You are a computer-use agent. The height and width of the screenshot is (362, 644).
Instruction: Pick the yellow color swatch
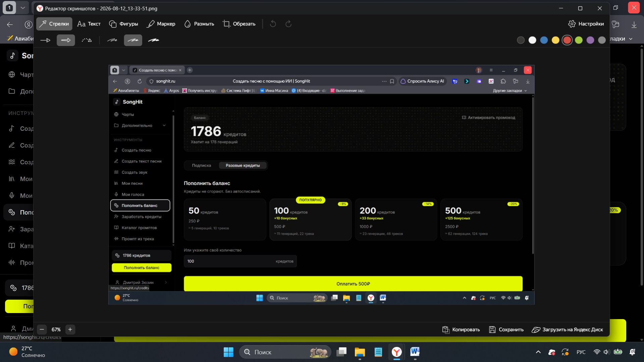[x=556, y=40]
